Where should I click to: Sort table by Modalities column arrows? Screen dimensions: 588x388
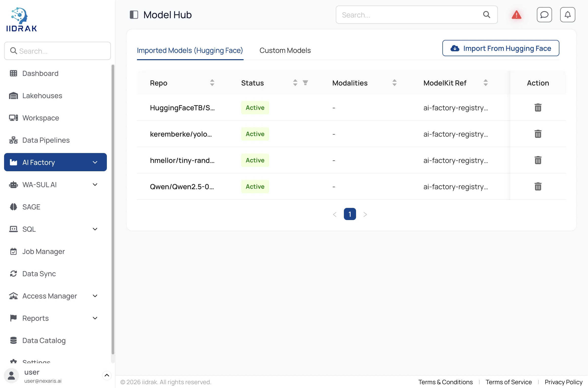point(395,83)
